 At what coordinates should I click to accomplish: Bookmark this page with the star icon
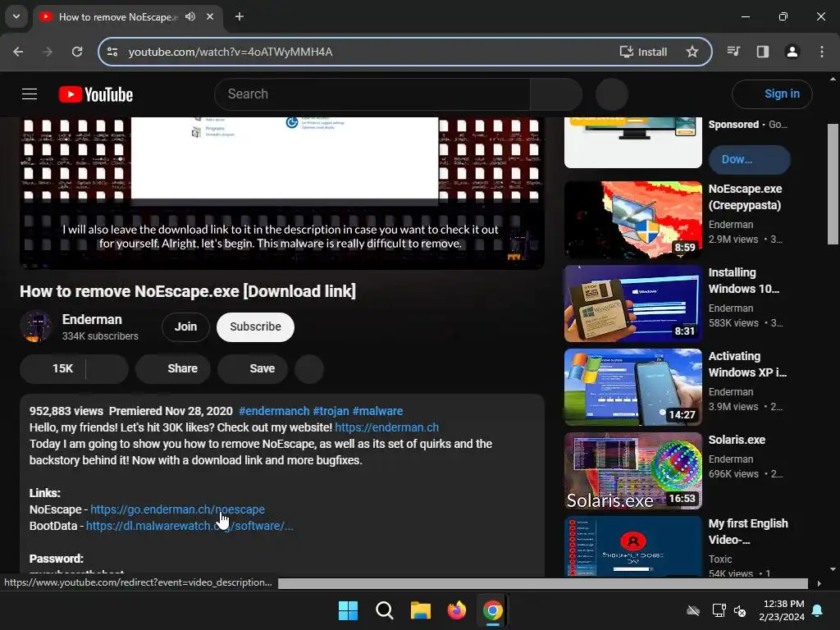(x=692, y=52)
